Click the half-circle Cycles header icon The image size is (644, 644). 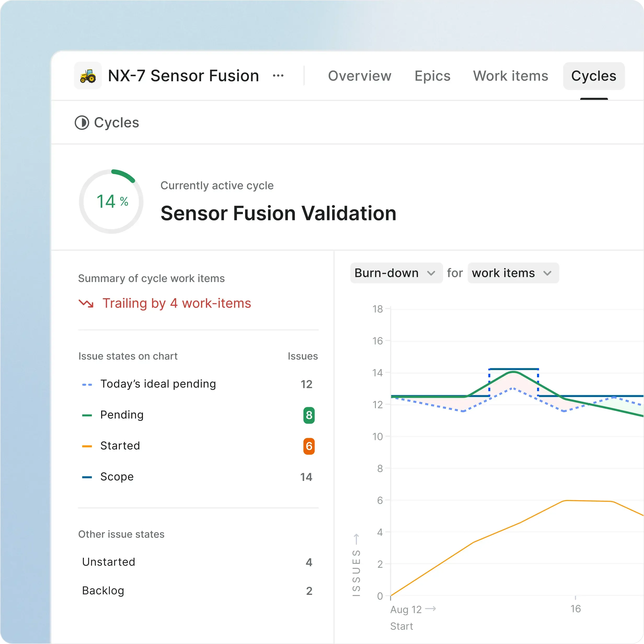point(82,123)
